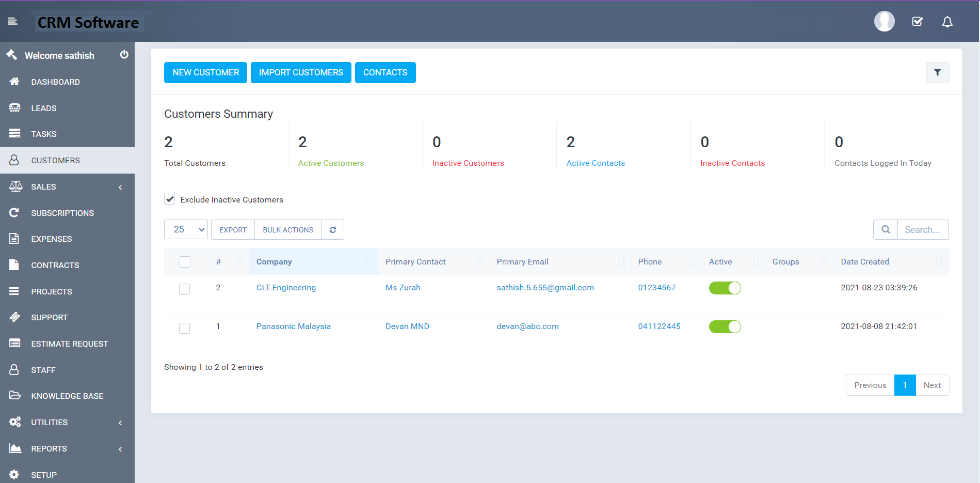
Task: Click the power logout icon beside Welcome
Action: point(124,55)
